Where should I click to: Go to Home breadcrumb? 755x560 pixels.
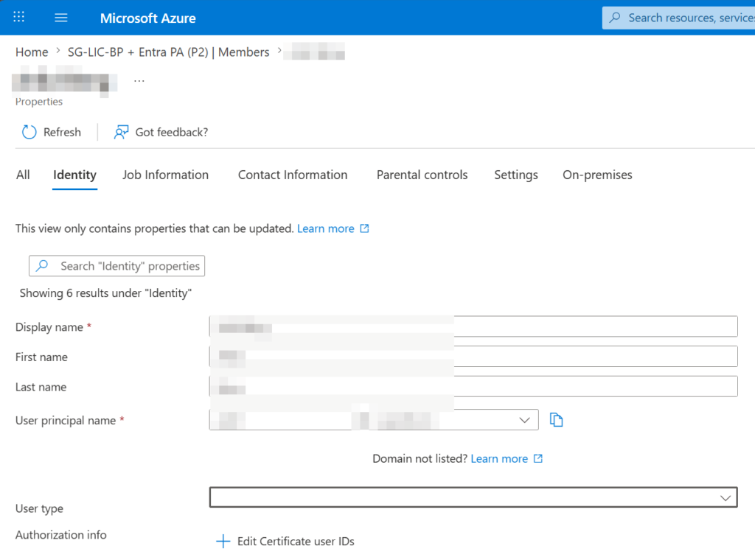[32, 52]
